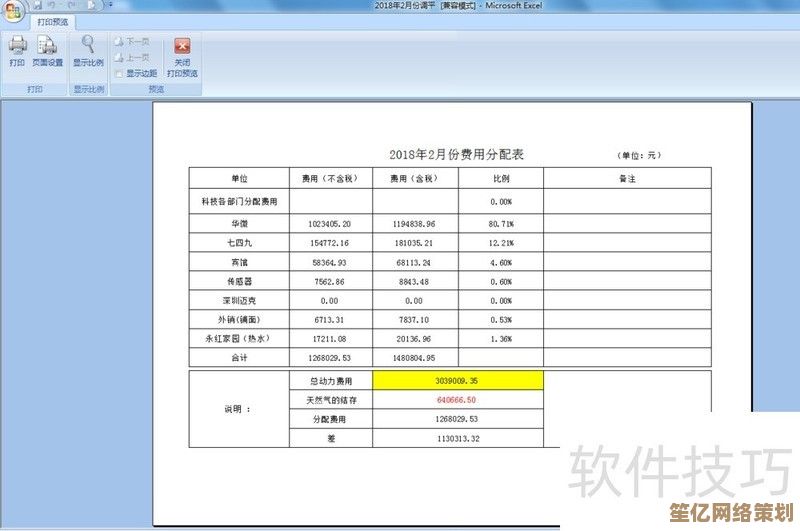Click the value 7562.86
Image resolution: width=800 pixels, height=531 pixels.
(330, 282)
